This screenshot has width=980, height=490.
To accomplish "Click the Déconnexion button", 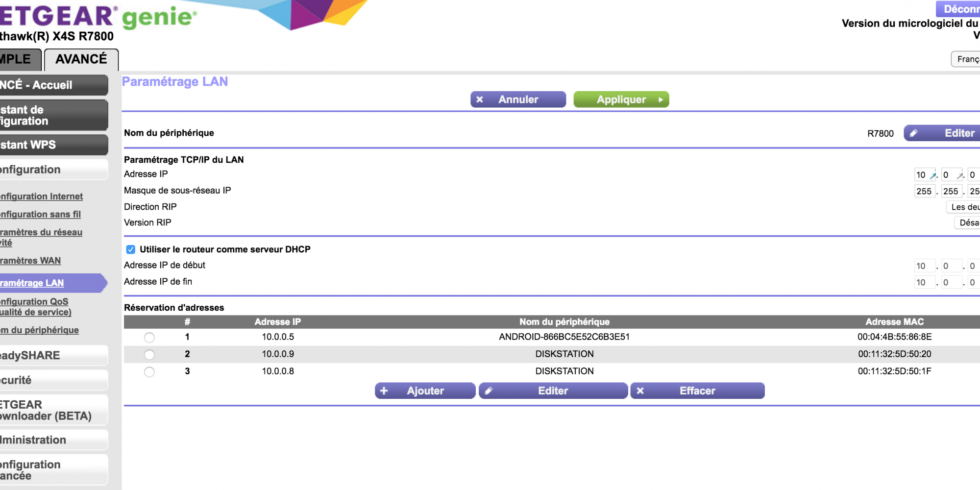I will [958, 9].
